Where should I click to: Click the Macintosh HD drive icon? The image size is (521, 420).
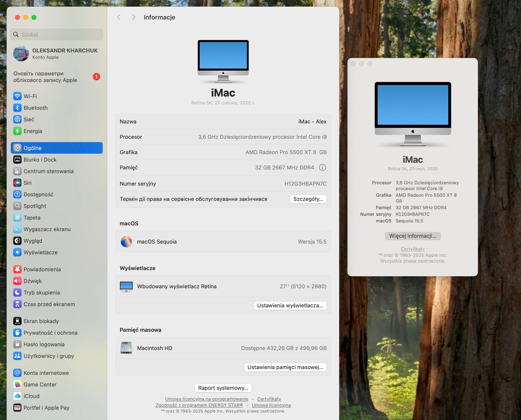(126, 348)
